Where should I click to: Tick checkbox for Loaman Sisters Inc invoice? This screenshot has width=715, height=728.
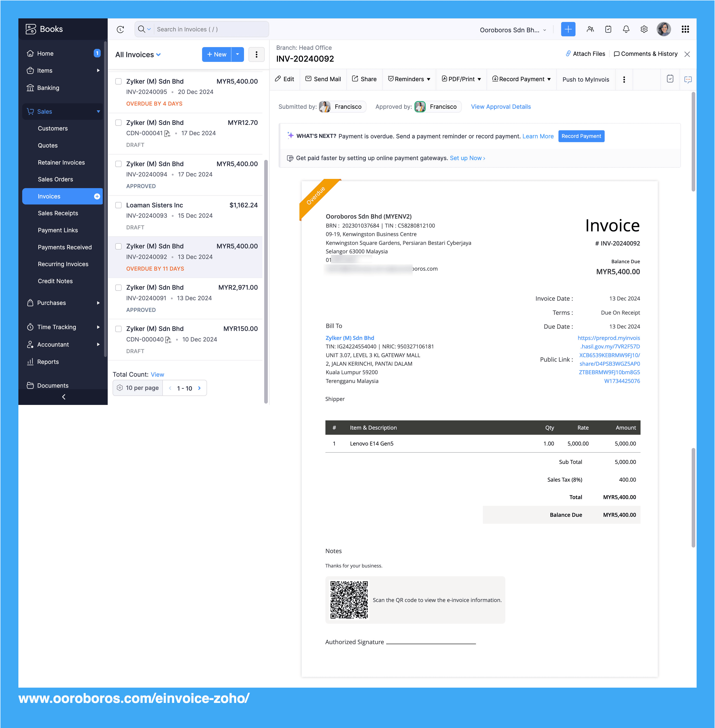[118, 205]
